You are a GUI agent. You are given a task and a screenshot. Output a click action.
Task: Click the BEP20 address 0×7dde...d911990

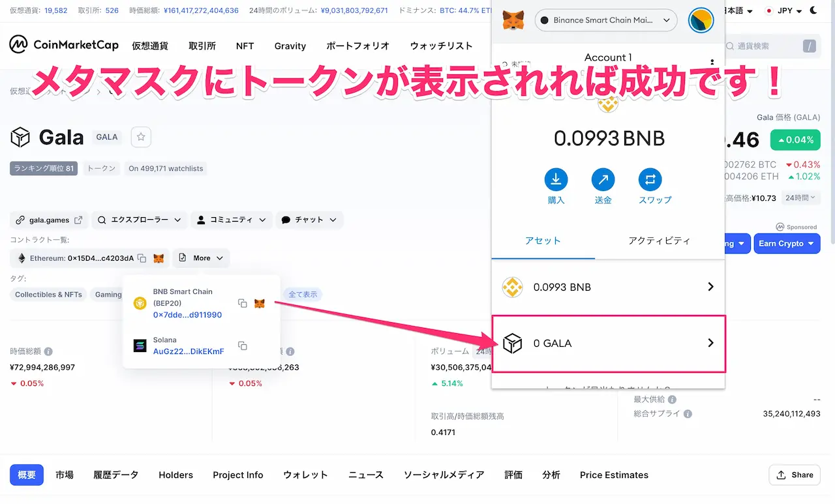click(187, 315)
